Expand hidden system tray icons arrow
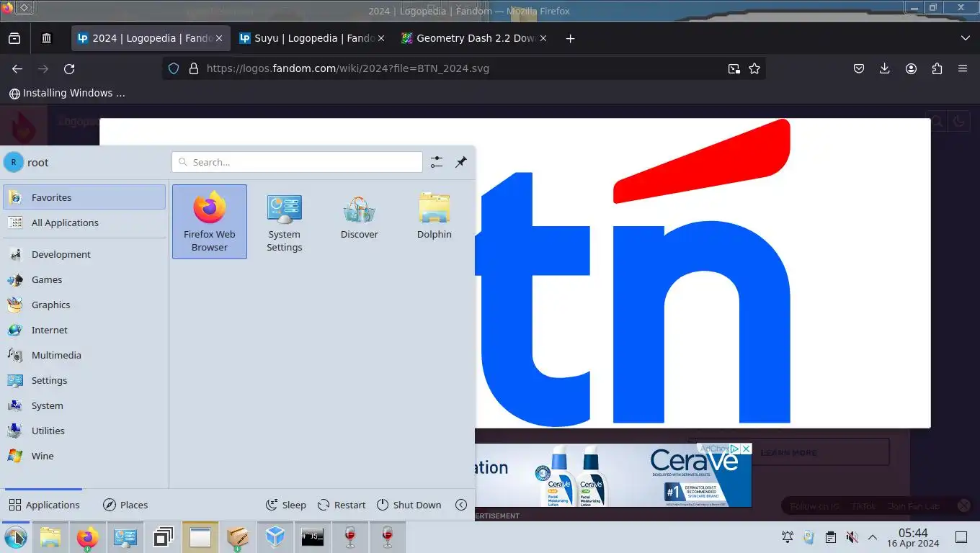The width and height of the screenshot is (980, 553). (x=873, y=537)
